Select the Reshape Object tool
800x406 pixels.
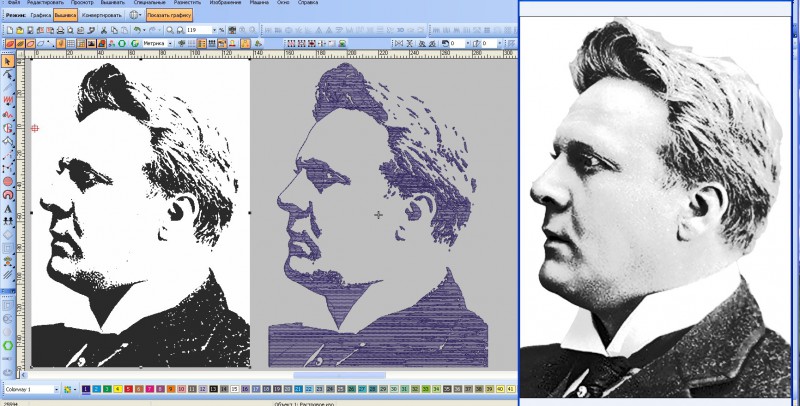[8, 75]
